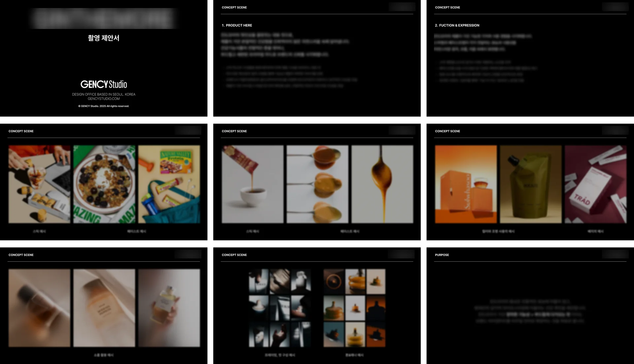Click the maroon TRAD box photo

coord(595,184)
